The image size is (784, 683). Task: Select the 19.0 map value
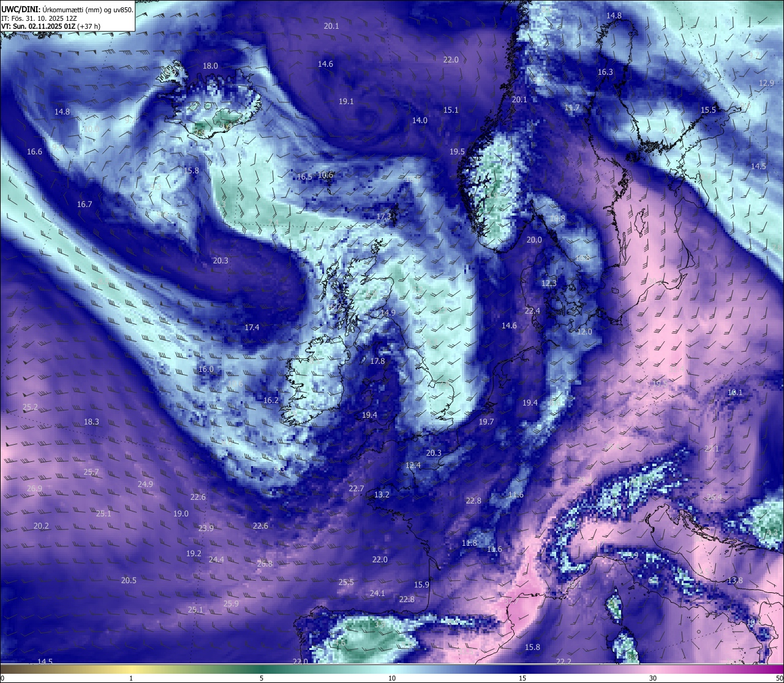click(x=181, y=513)
